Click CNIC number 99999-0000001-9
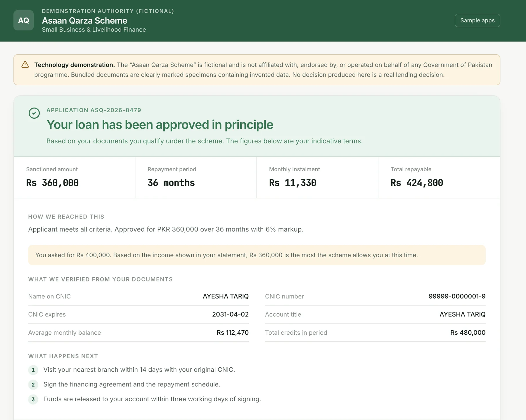 coord(457,296)
